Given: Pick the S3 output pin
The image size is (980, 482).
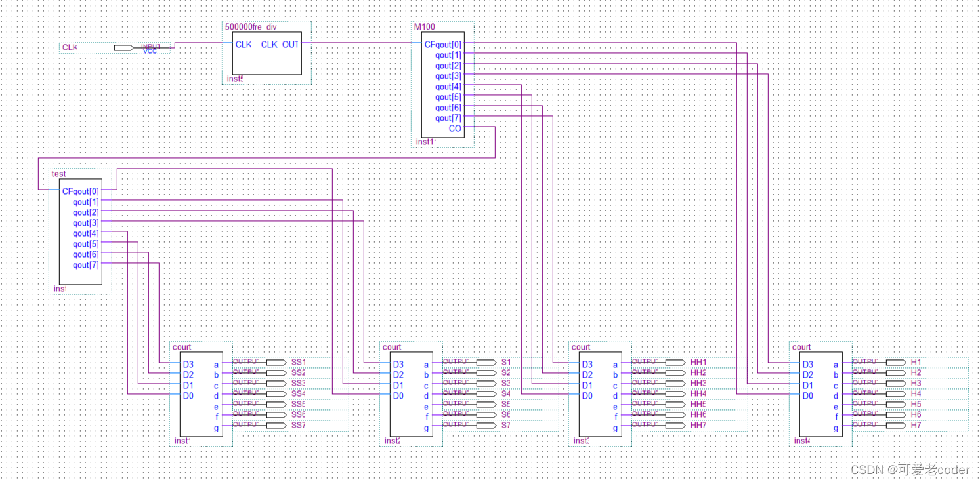Looking at the screenshot, I should 486,383.
